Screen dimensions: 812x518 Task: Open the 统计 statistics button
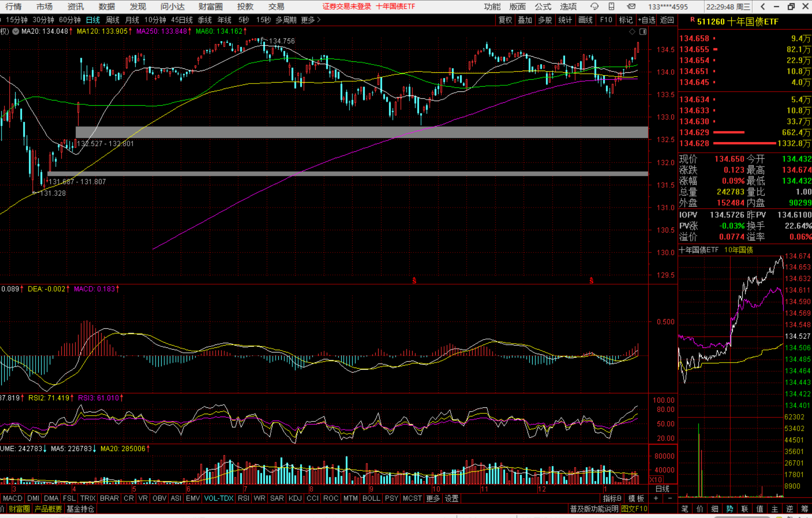(565, 20)
